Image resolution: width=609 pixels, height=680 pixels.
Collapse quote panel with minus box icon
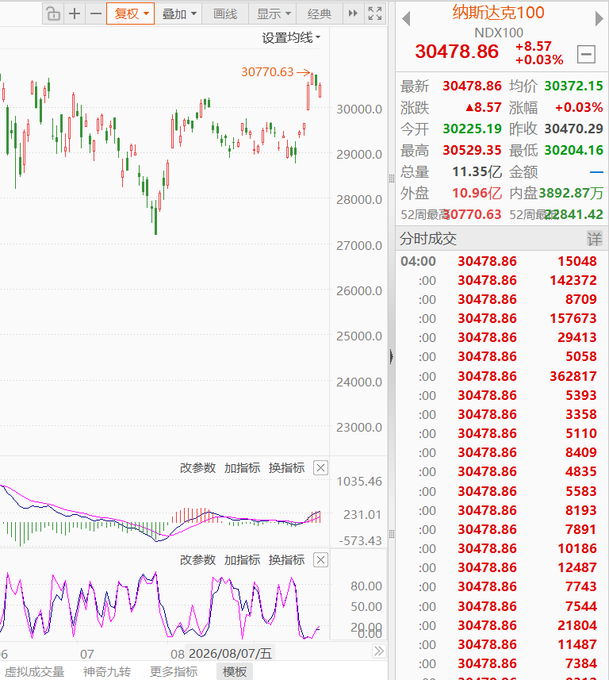click(x=586, y=55)
